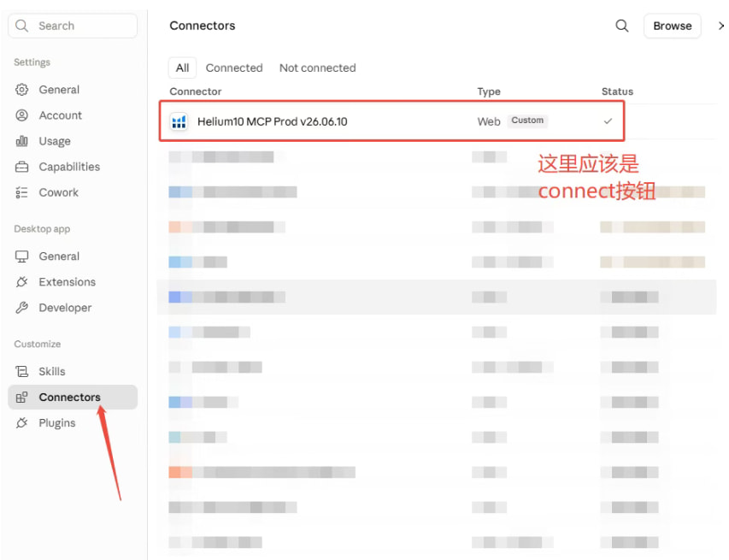The height and width of the screenshot is (560, 729).
Task: Click the Extensions plug icon
Action: click(x=22, y=282)
